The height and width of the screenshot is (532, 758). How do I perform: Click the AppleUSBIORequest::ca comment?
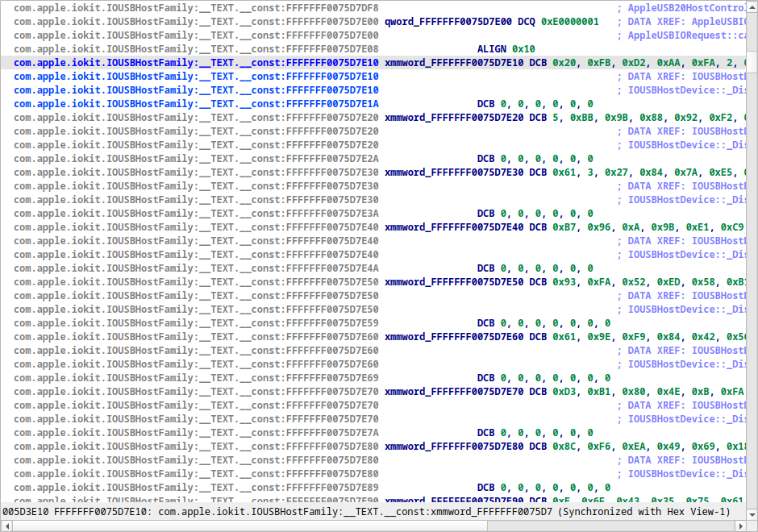(681, 35)
